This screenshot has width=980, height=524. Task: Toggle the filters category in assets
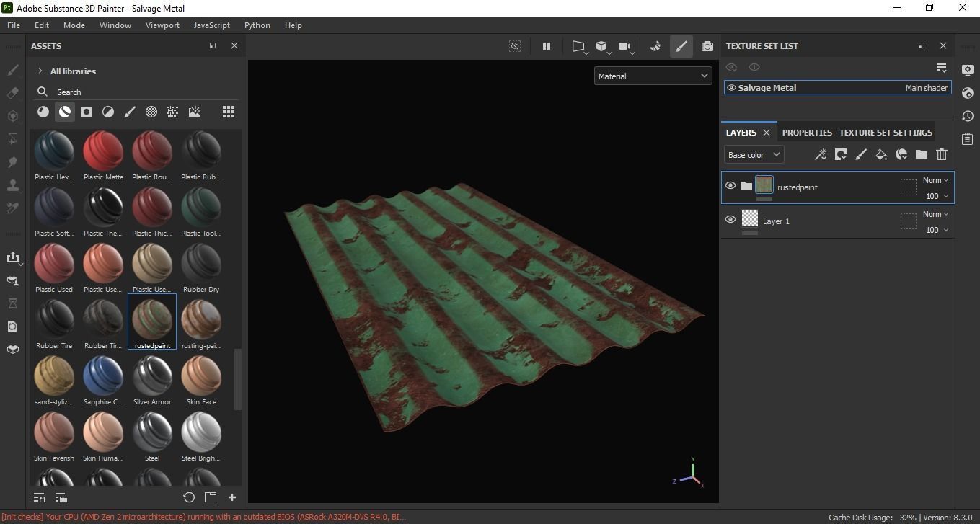(108, 112)
